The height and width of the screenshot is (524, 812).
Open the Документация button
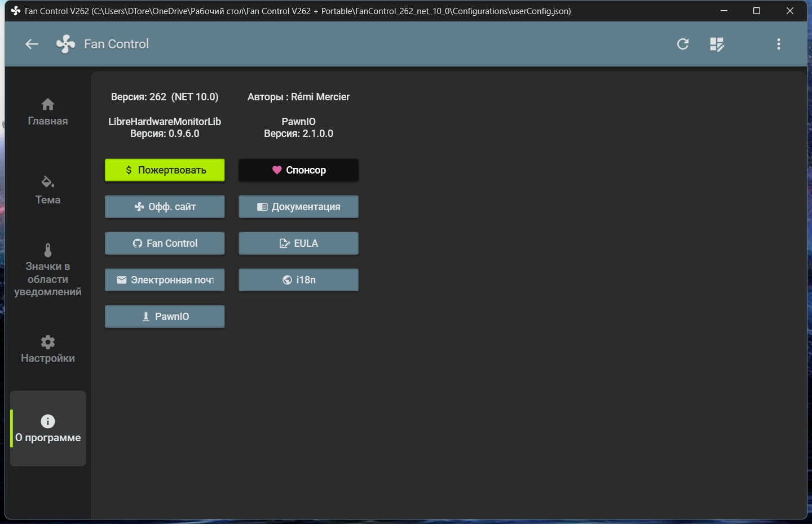tap(298, 207)
